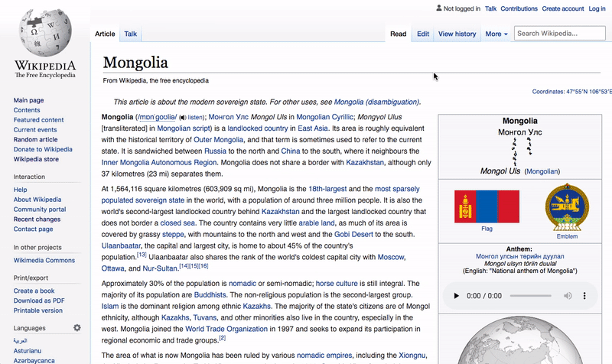Open Community portal link
The width and height of the screenshot is (612, 364).
[x=40, y=209]
